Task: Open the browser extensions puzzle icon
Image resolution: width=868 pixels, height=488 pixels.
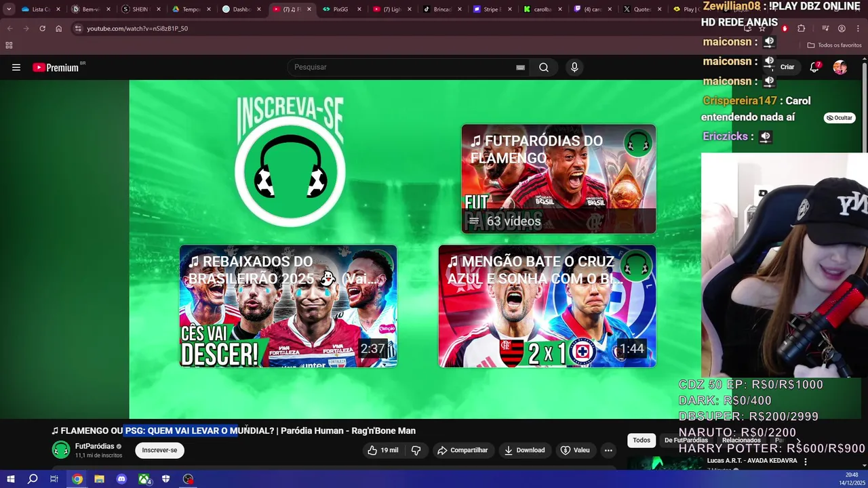Action: [x=802, y=28]
